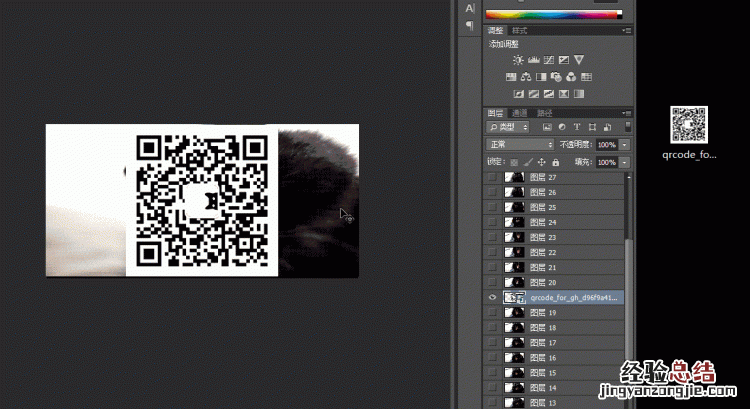
Task: Switch to the 通道 (Channels) tab
Action: point(520,112)
